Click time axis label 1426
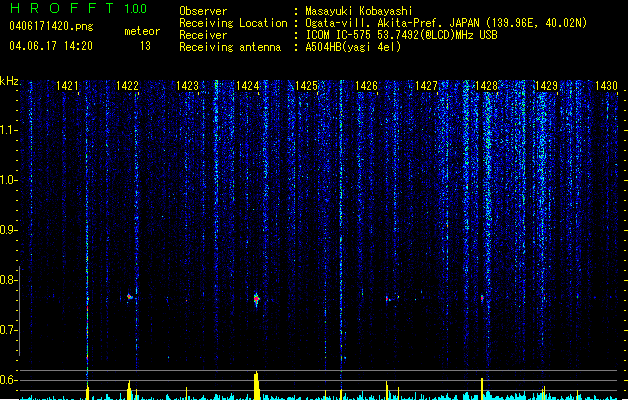The height and width of the screenshot is (400, 629). point(366,85)
